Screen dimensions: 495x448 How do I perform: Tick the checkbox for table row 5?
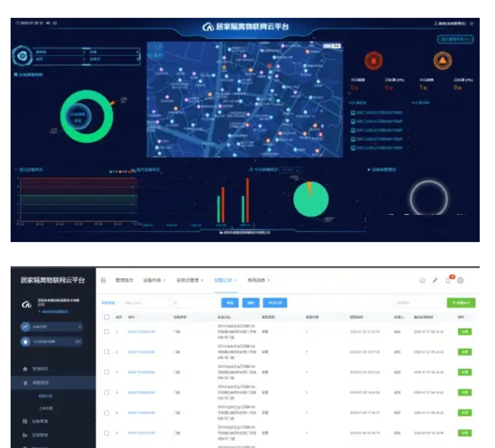[107, 413]
